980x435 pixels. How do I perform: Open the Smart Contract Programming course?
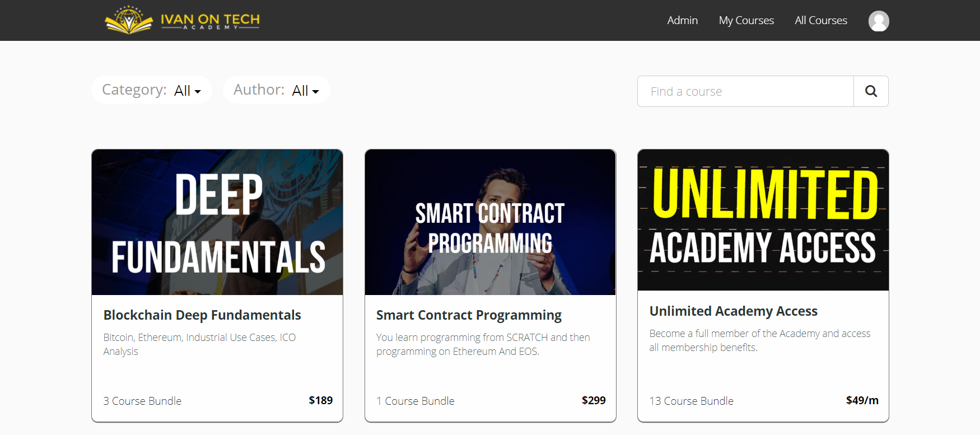[x=468, y=315]
